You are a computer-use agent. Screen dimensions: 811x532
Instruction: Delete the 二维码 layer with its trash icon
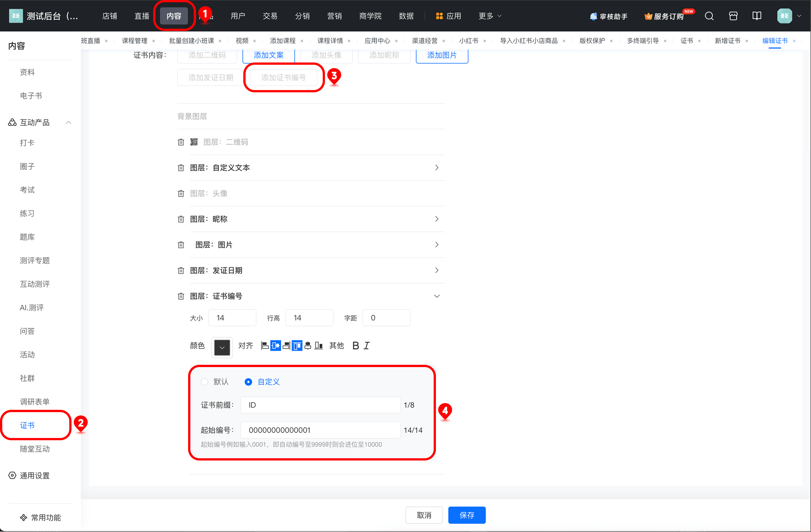pyautogui.click(x=181, y=142)
